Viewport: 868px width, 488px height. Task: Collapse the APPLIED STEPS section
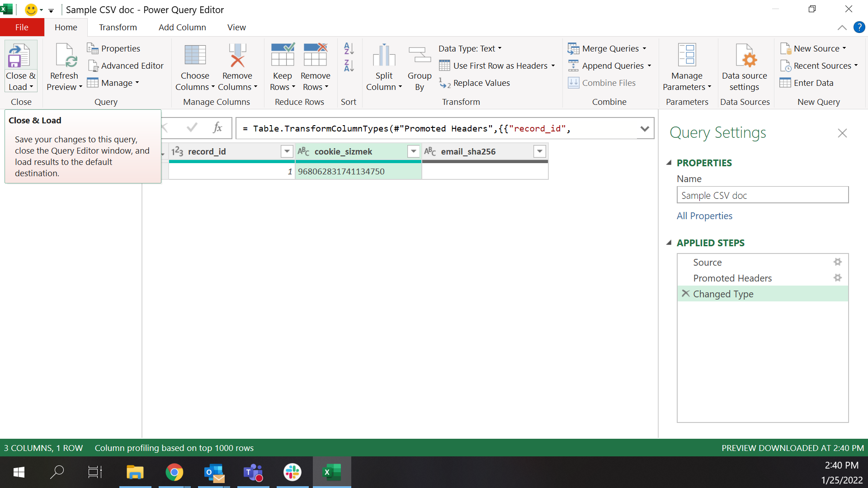[669, 243]
